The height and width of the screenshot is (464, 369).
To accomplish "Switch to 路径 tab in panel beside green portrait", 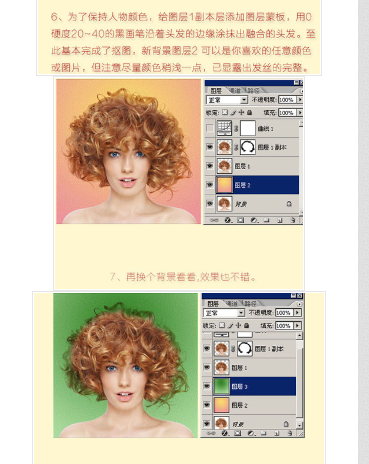I will coord(250,304).
